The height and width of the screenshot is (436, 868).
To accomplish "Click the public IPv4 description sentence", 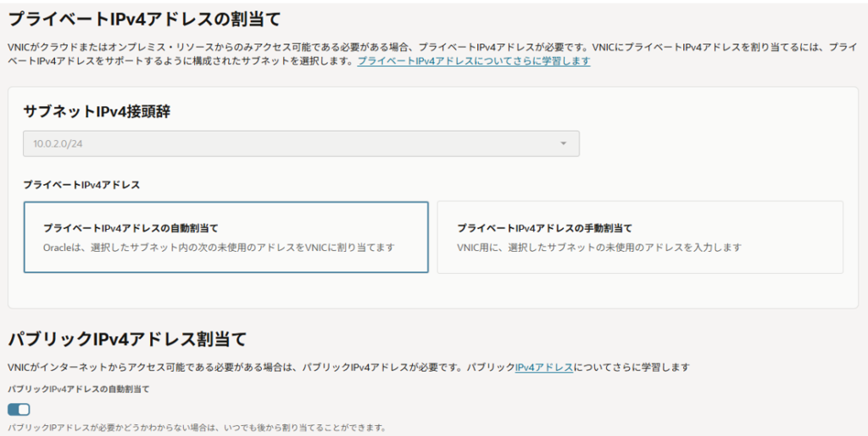I will click(x=254, y=367).
